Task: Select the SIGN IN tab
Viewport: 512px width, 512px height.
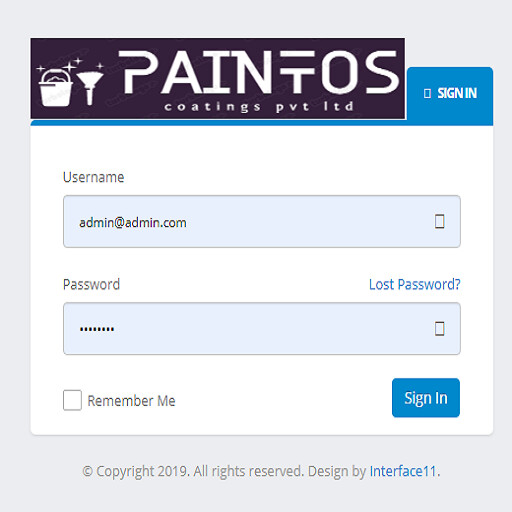Action: coord(450,95)
